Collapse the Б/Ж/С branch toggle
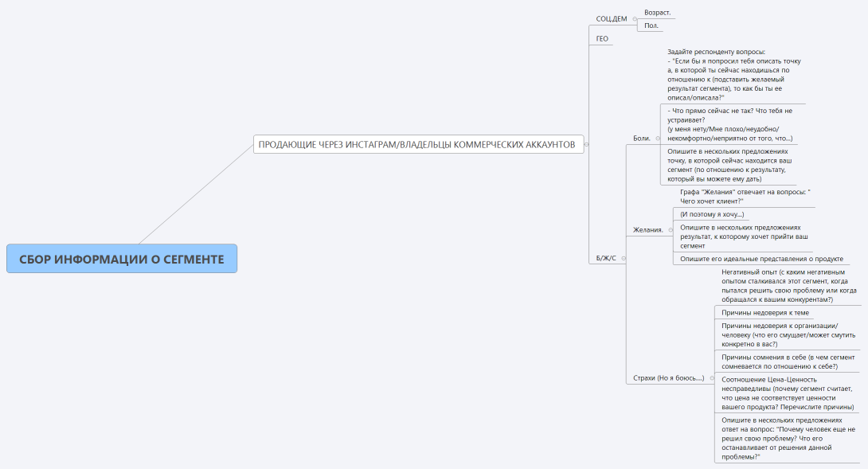The width and height of the screenshot is (868, 469). (623, 258)
